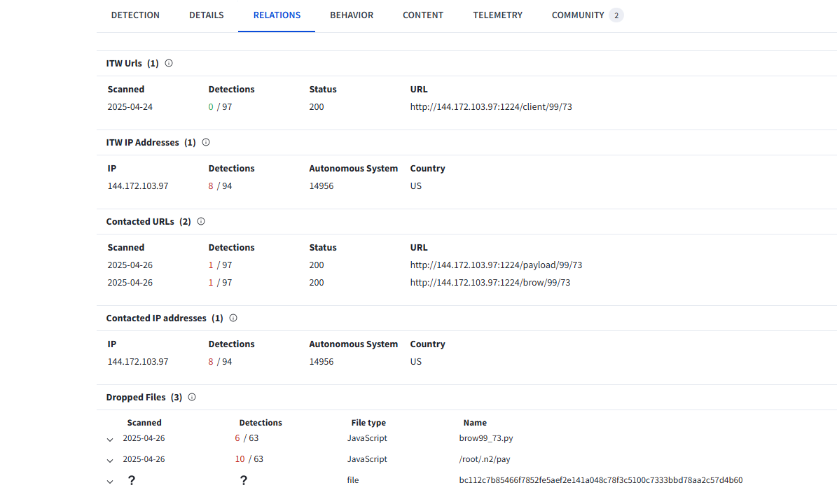Select JavaScript file type of /root/.n2/pay
The height and width of the screenshot is (504, 837).
click(x=367, y=458)
